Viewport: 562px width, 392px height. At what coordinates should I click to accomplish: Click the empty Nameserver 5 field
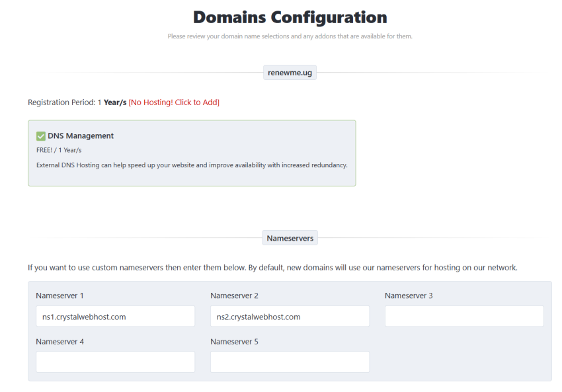click(x=290, y=362)
